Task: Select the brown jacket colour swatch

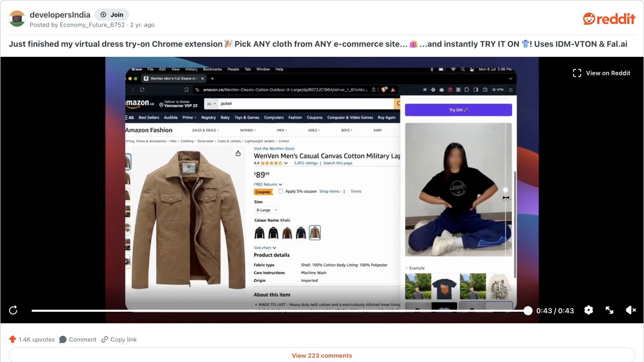Action: [287, 232]
